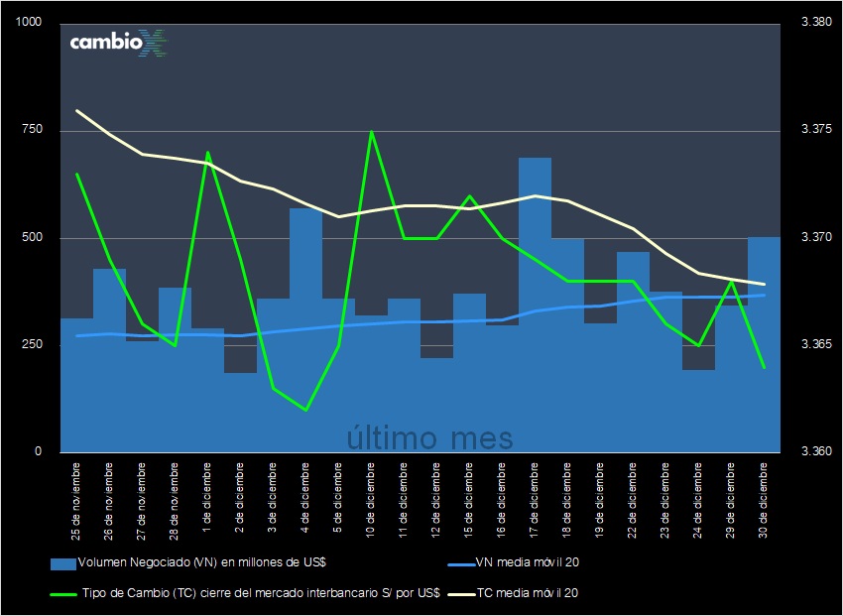This screenshot has width=843, height=616.
Task: Expand details for the 17 de diciembre bar
Action: coord(533,298)
